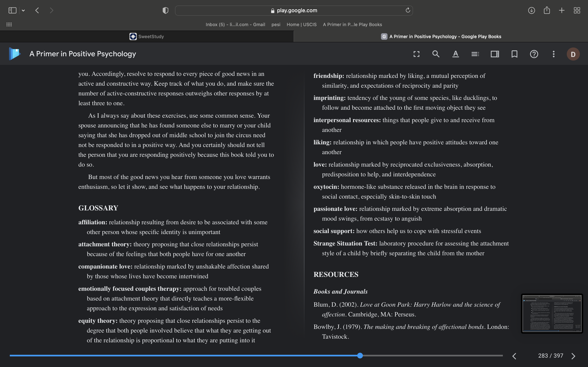Open text display options icon
The image size is (588, 367).
pyautogui.click(x=455, y=54)
